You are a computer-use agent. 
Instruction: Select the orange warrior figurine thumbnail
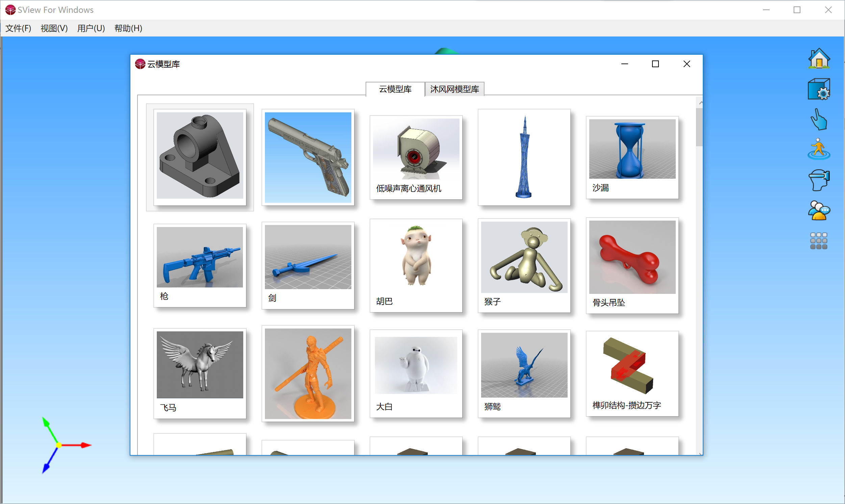click(x=308, y=373)
